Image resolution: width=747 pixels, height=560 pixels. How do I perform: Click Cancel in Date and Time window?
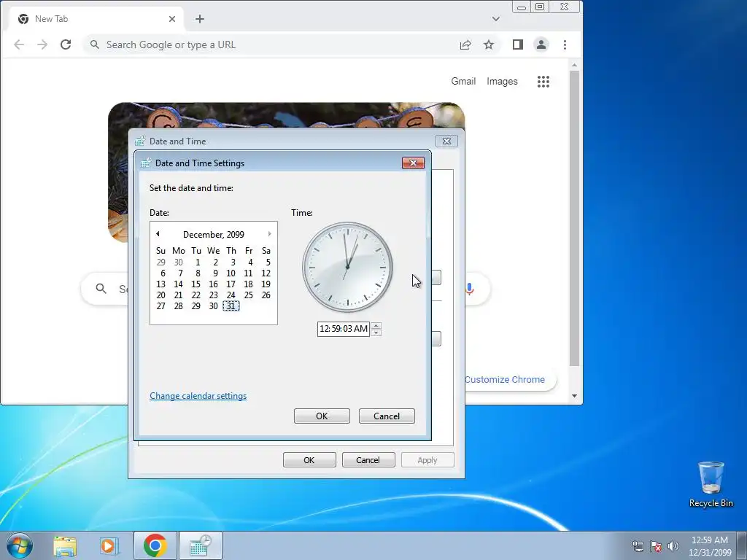pos(368,460)
